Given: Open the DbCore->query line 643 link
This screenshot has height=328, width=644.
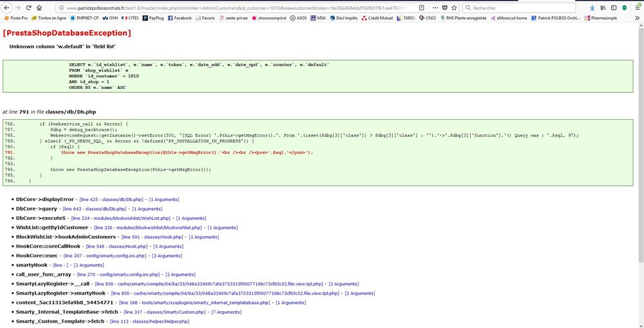Looking at the screenshot, I should (x=95, y=209).
